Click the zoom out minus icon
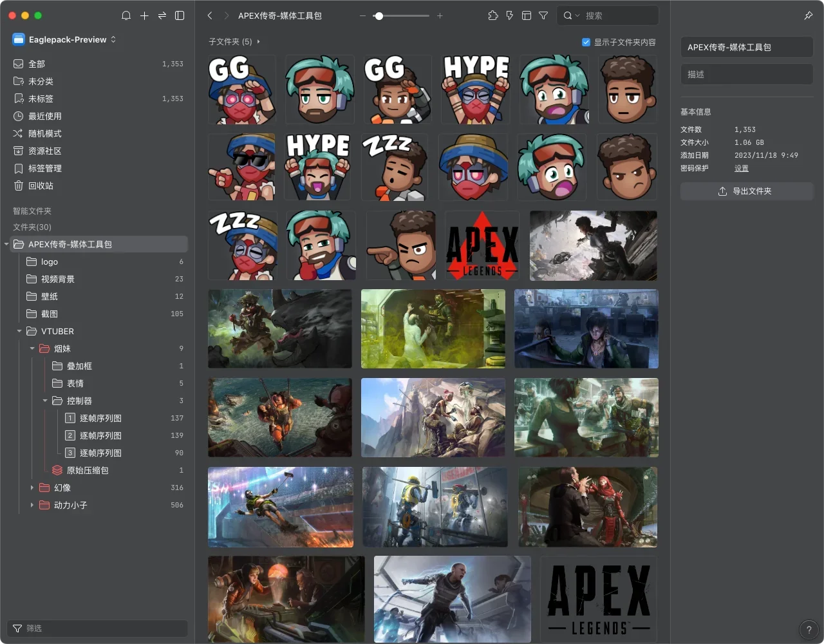This screenshot has height=644, width=824. pyautogui.click(x=362, y=15)
